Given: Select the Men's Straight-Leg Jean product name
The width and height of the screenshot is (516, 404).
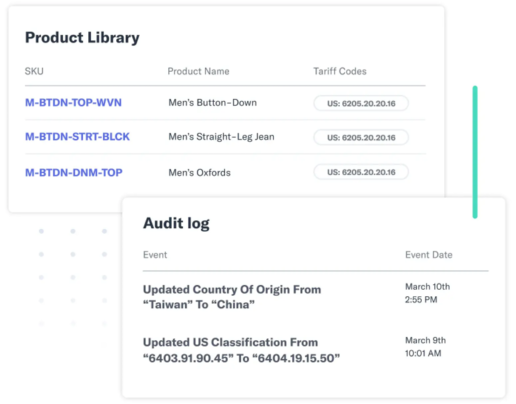Looking at the screenshot, I should pyautogui.click(x=221, y=137).
